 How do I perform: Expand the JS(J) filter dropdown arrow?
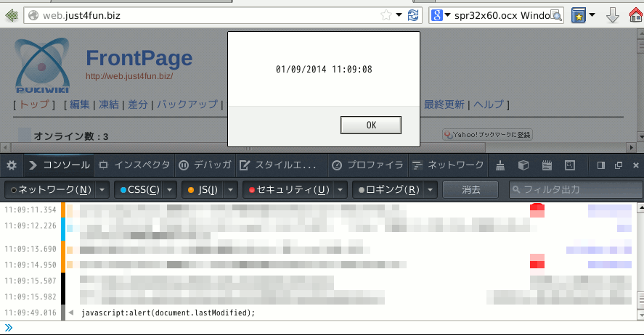click(x=231, y=190)
